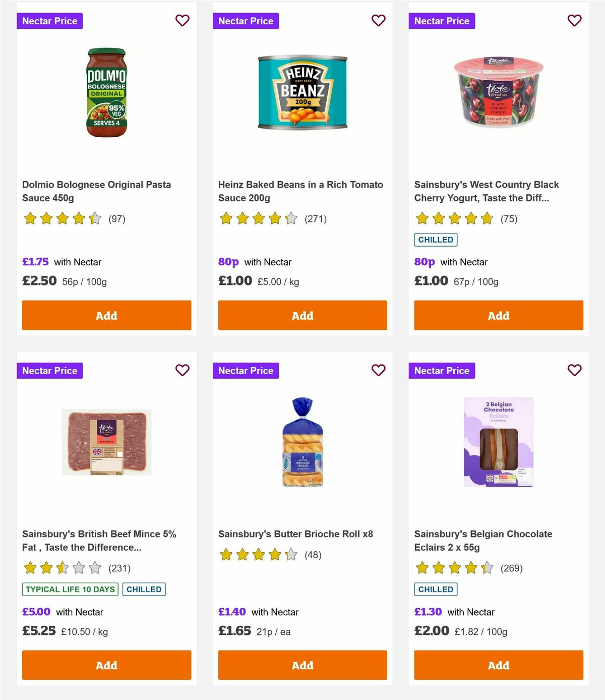Click the Nectar Price badge on brioche rolls
The width and height of the screenshot is (605, 700).
pos(246,370)
